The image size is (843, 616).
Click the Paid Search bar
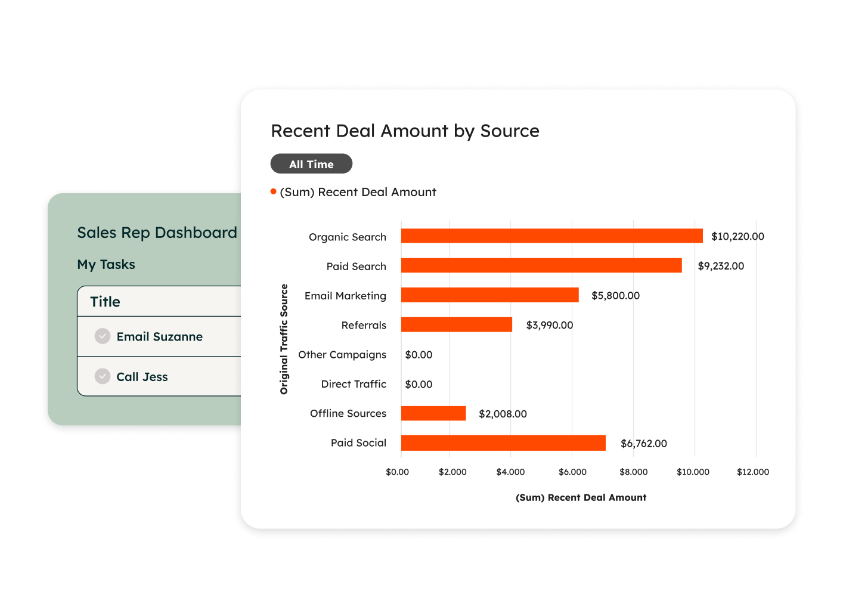click(x=541, y=265)
